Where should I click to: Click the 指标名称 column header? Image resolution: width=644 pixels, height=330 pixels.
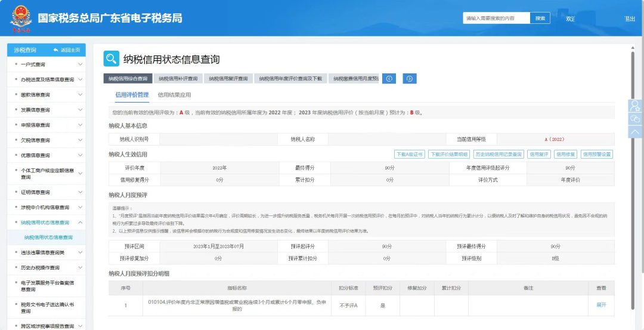[237, 288]
